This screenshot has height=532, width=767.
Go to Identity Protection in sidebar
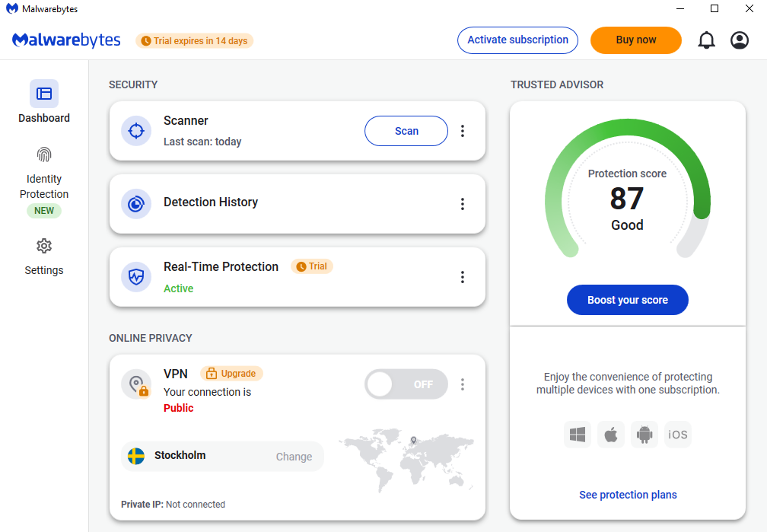pyautogui.click(x=44, y=181)
